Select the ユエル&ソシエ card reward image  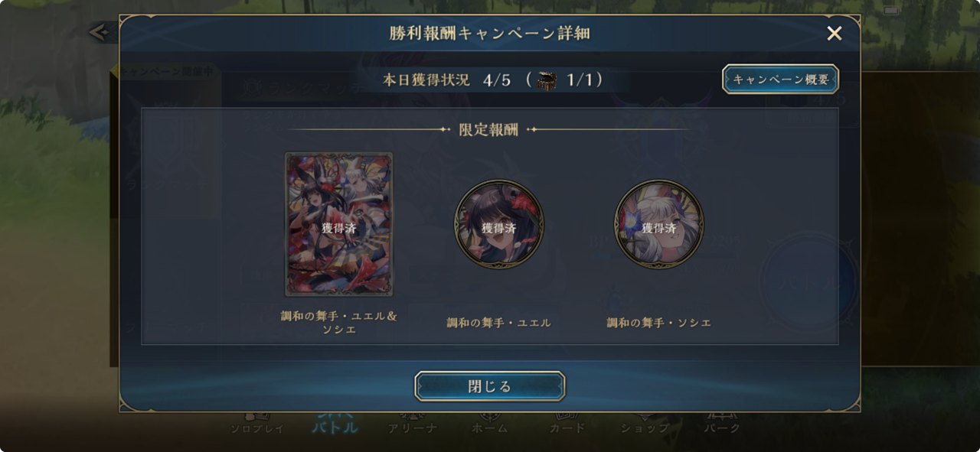point(339,224)
